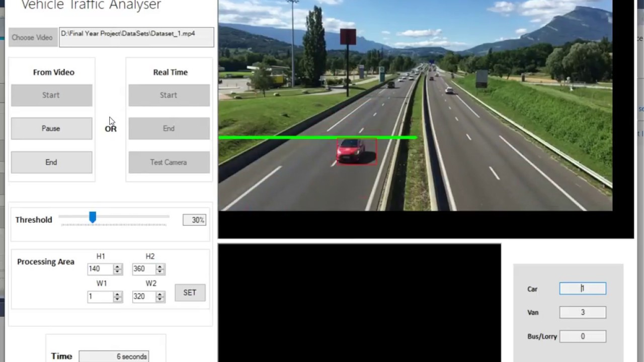This screenshot has width=644, height=362.
Task: Click the Car label
Action: point(532,289)
